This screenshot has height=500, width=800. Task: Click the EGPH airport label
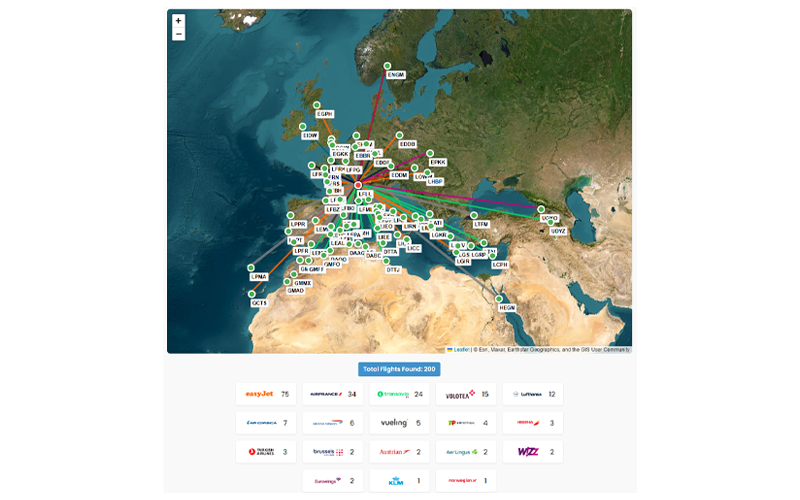tap(324, 114)
